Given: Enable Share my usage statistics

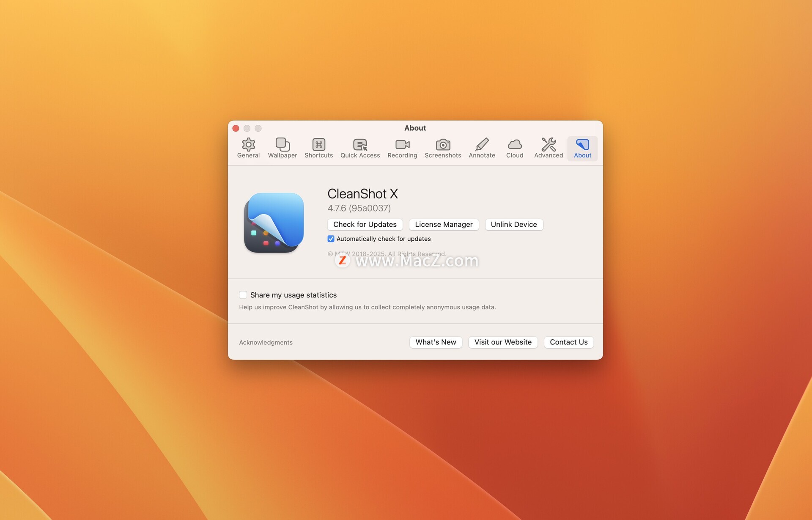Looking at the screenshot, I should point(243,295).
